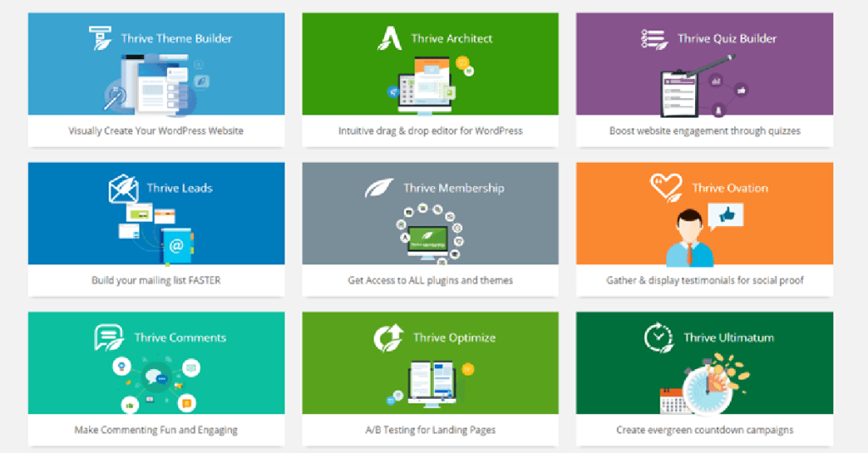
Task: Click the Thrive Theme Builder logo icon
Action: (x=100, y=38)
